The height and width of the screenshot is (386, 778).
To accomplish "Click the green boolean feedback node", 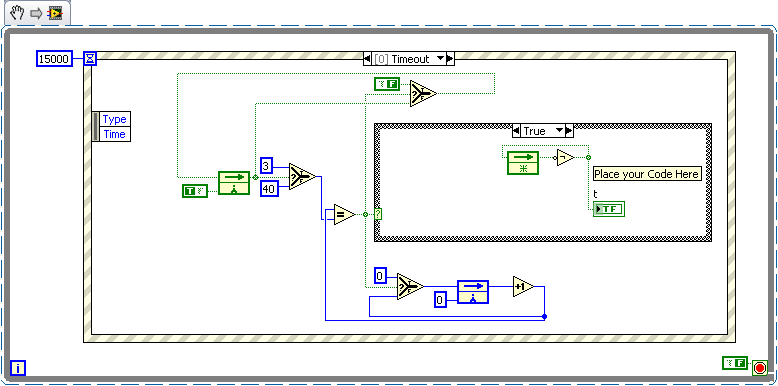I will pos(234,183).
